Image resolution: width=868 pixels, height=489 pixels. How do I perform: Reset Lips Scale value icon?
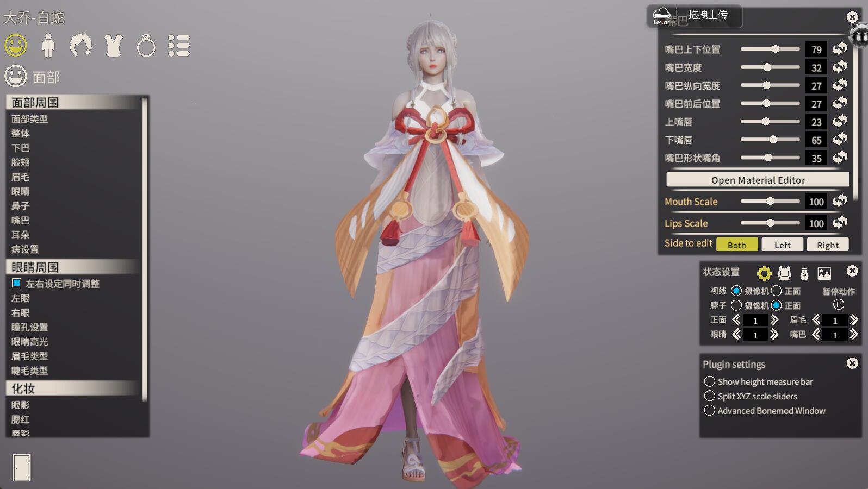coord(840,223)
